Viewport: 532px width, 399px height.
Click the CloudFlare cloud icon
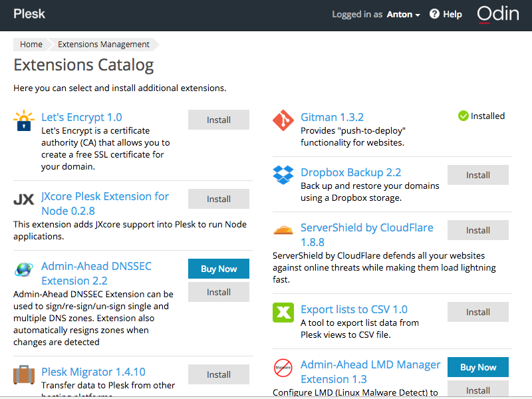point(283,230)
